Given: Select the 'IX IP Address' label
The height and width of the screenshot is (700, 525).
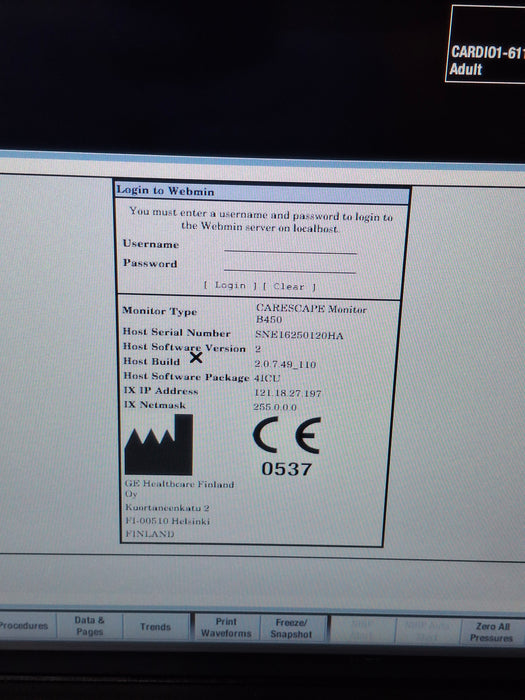Looking at the screenshot, I should 161,391.
